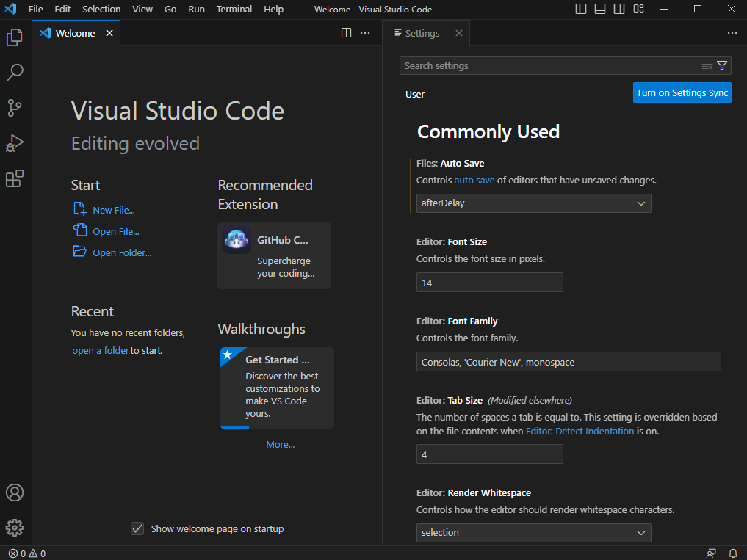Open Get Started walkthrough card
The height and width of the screenshot is (560, 747).
point(277,388)
